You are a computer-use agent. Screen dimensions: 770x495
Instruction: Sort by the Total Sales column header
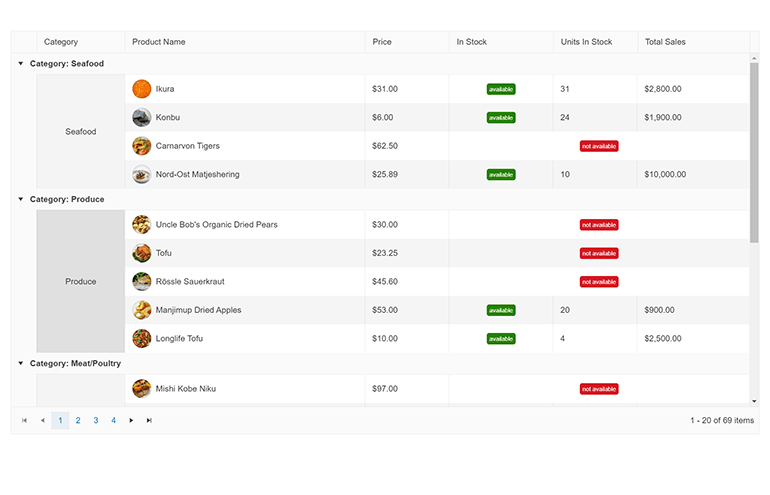(665, 42)
